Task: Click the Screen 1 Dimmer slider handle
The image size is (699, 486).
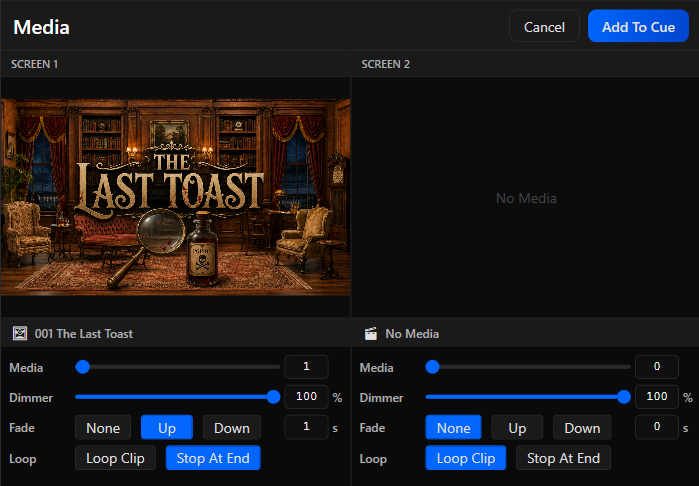Action: coord(273,397)
